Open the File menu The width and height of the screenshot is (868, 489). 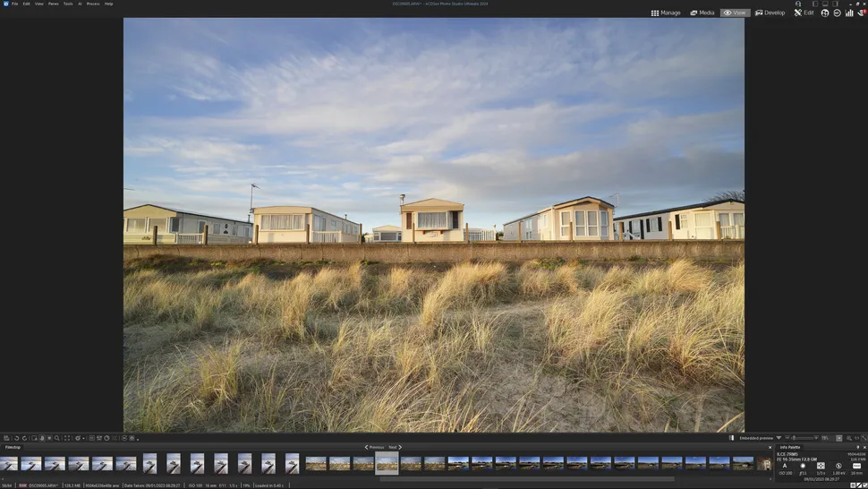click(14, 4)
